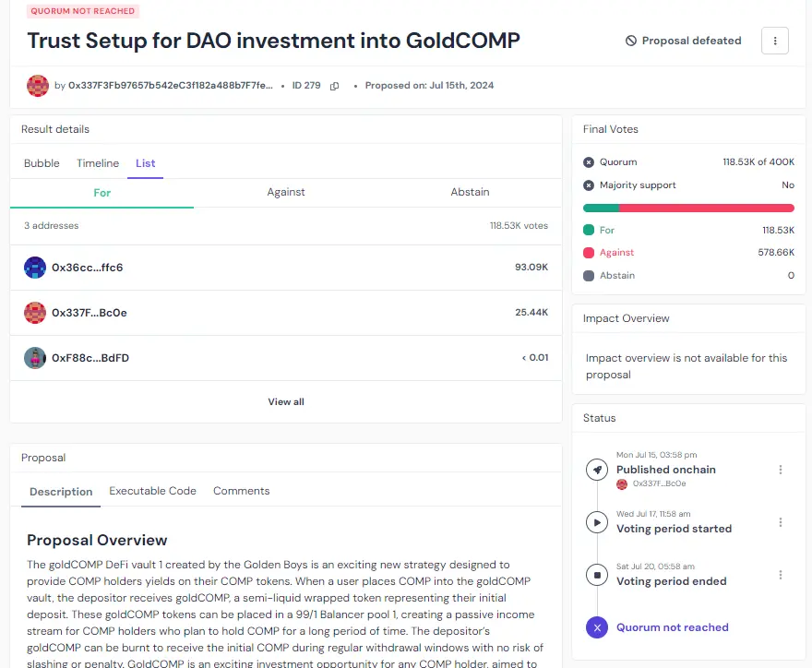This screenshot has height=668, width=812.
Task: Expand options for Voting period started
Action: [781, 522]
